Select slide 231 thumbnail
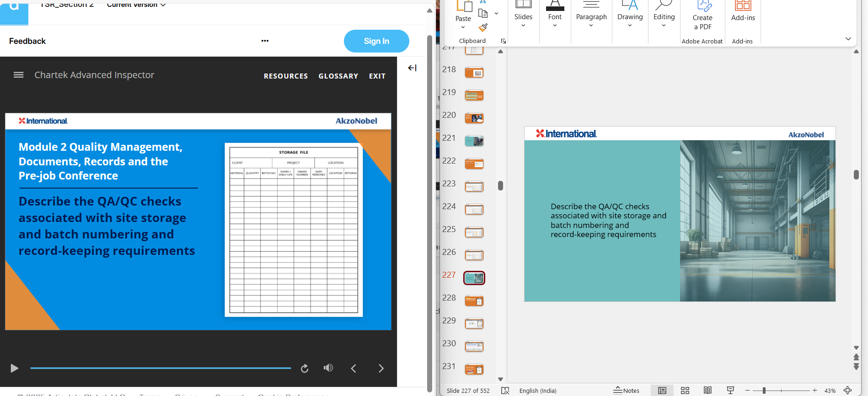Viewport: 868px width, 396px height. coord(474,369)
